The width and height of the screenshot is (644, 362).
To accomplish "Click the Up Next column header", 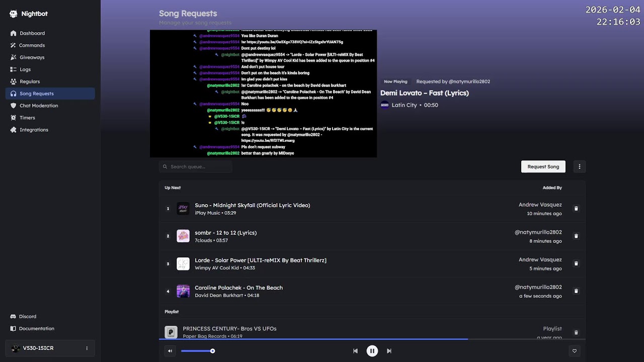I will coord(173,188).
